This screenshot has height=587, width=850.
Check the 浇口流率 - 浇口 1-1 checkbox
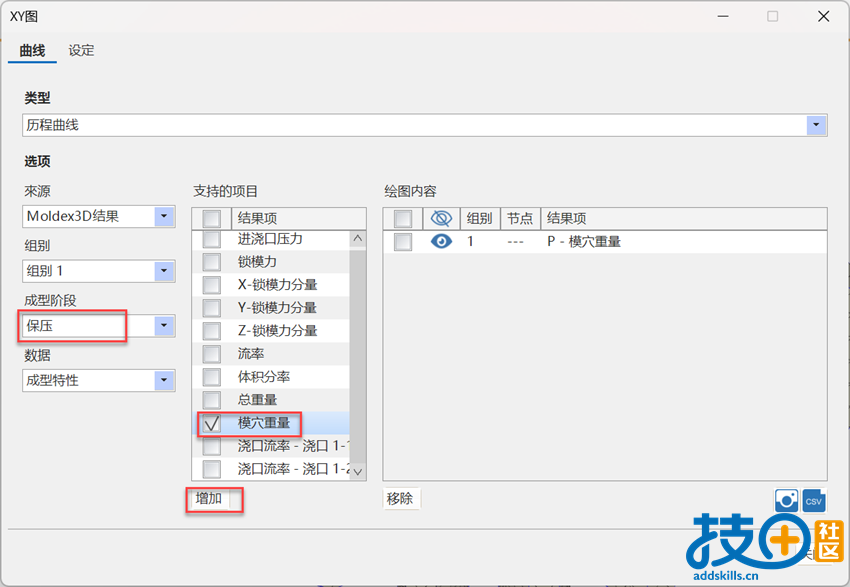(211, 446)
